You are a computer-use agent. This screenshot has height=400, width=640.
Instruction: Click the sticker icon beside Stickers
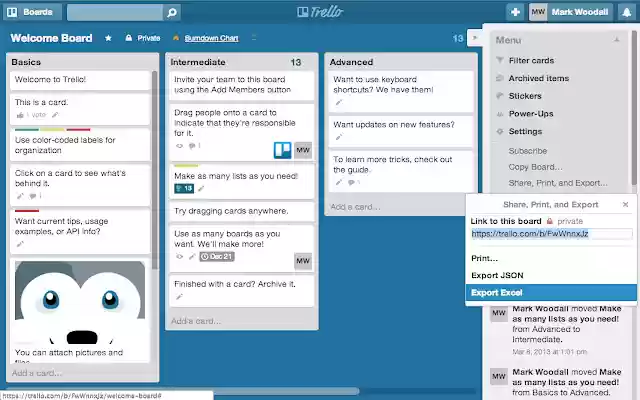500,96
